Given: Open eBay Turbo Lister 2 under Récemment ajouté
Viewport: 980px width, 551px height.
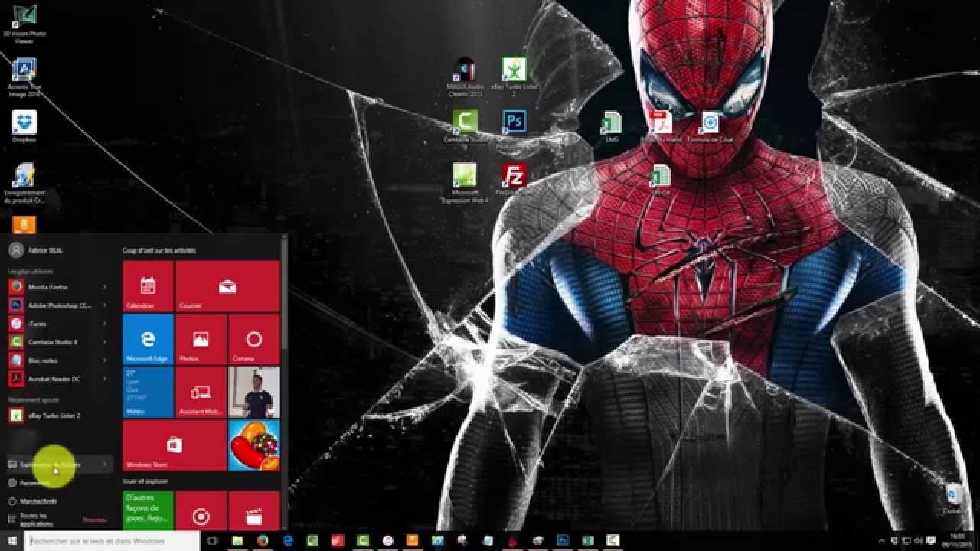Looking at the screenshot, I should [x=58, y=416].
